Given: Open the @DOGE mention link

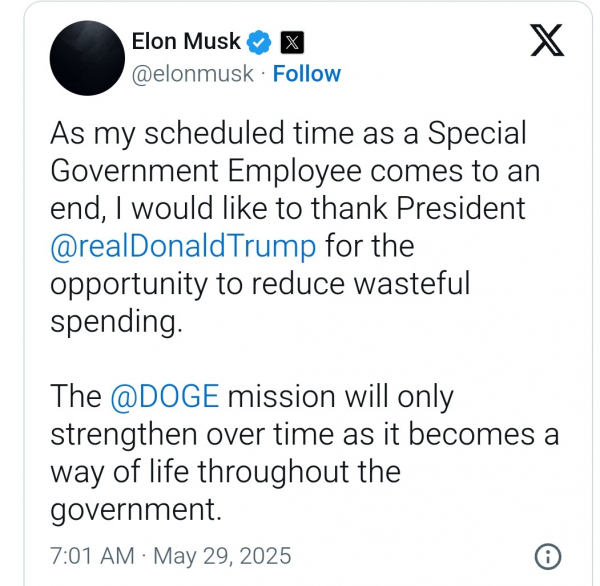Looking at the screenshot, I should pos(165,397).
